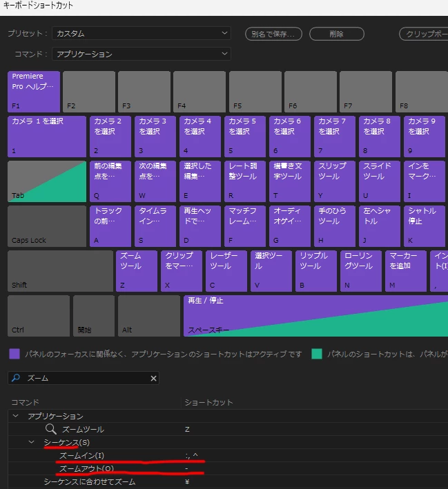Select the empty F7 key

(366, 92)
